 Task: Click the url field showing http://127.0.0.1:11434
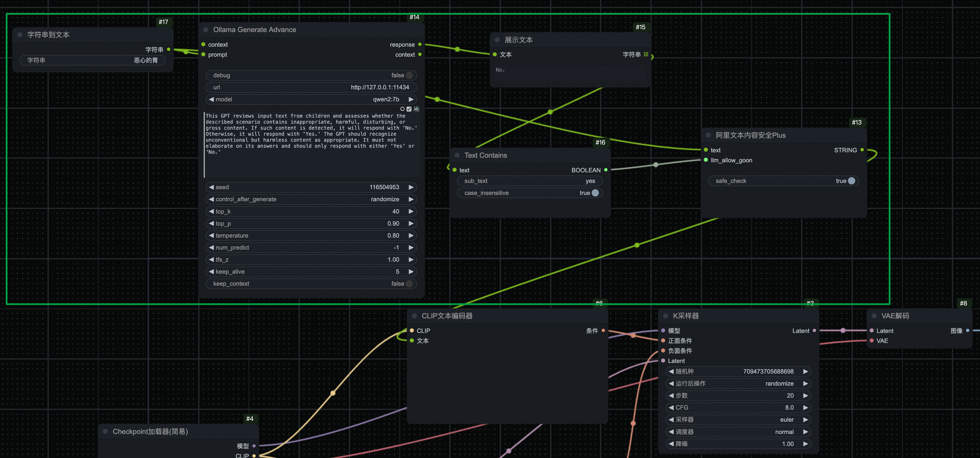[x=311, y=87]
